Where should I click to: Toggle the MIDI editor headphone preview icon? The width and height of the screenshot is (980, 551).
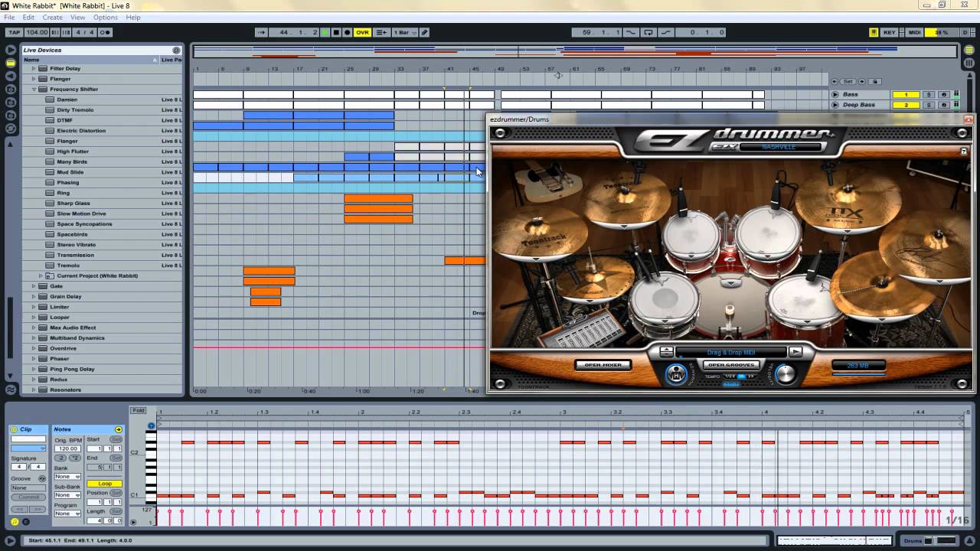(x=151, y=425)
